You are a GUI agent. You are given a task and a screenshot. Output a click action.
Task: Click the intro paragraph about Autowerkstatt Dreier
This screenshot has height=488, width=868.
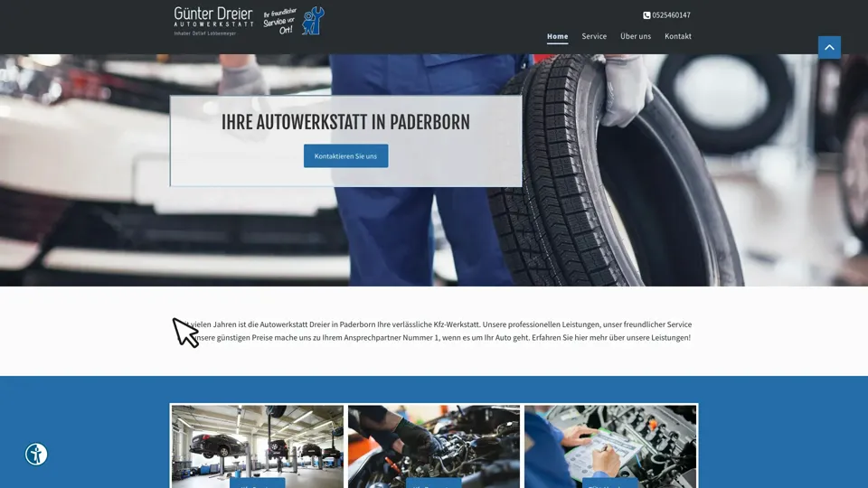434,331
